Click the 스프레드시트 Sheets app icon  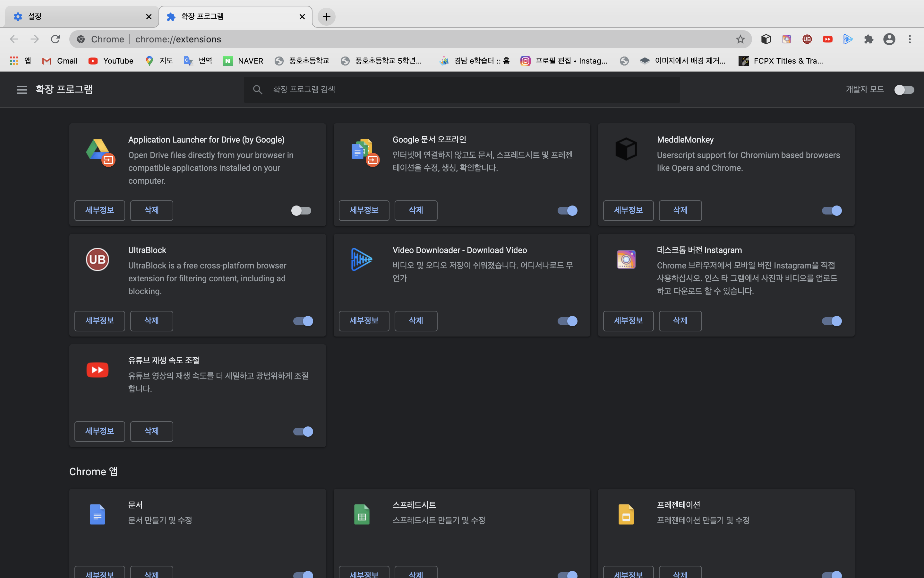point(362,514)
